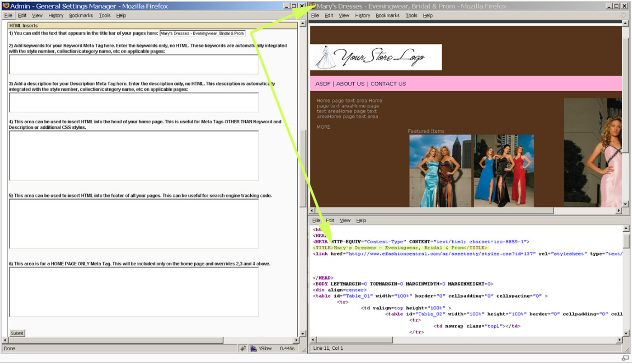Click the photo of woman in pink dress

(x=592, y=152)
